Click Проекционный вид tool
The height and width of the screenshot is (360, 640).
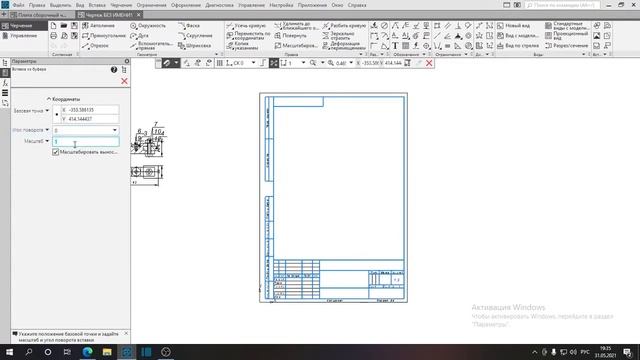567,36
